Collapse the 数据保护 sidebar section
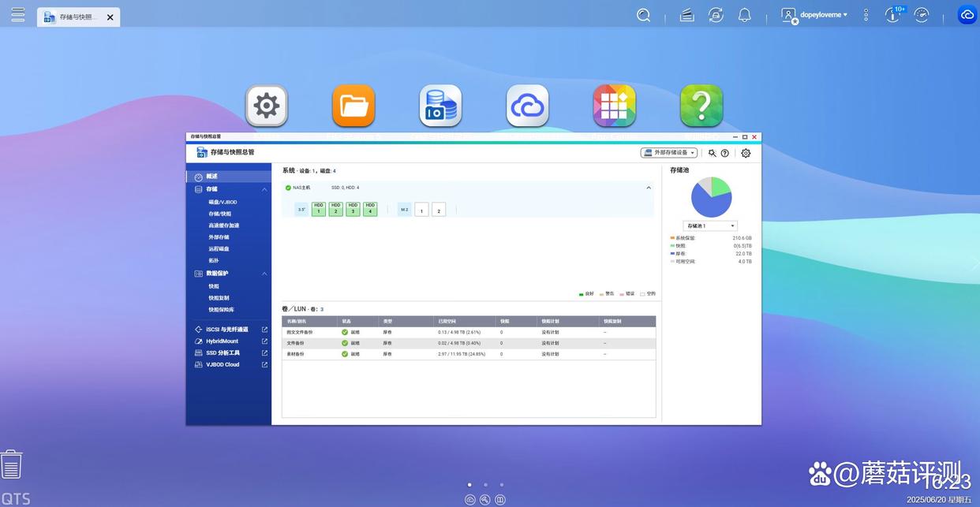The width and height of the screenshot is (980, 507). (x=264, y=274)
